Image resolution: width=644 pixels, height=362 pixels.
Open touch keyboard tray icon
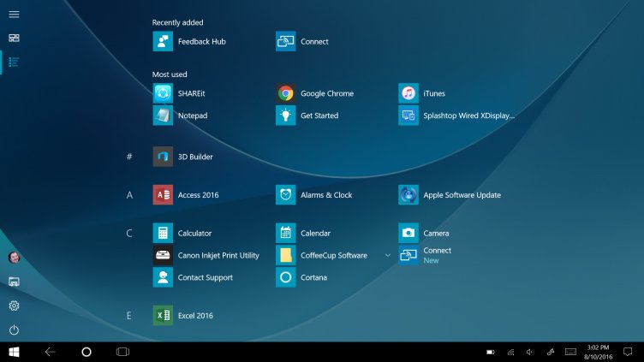click(x=570, y=352)
